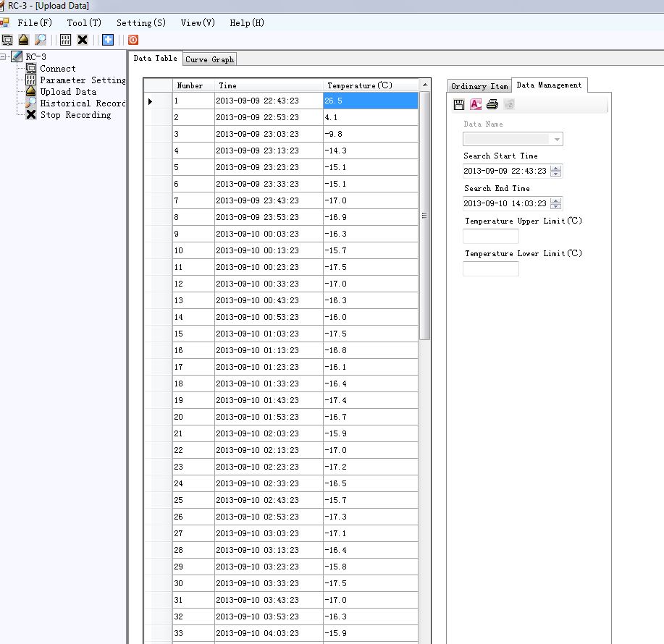
Task: Switch to the Curve Graph tab
Action: (209, 59)
